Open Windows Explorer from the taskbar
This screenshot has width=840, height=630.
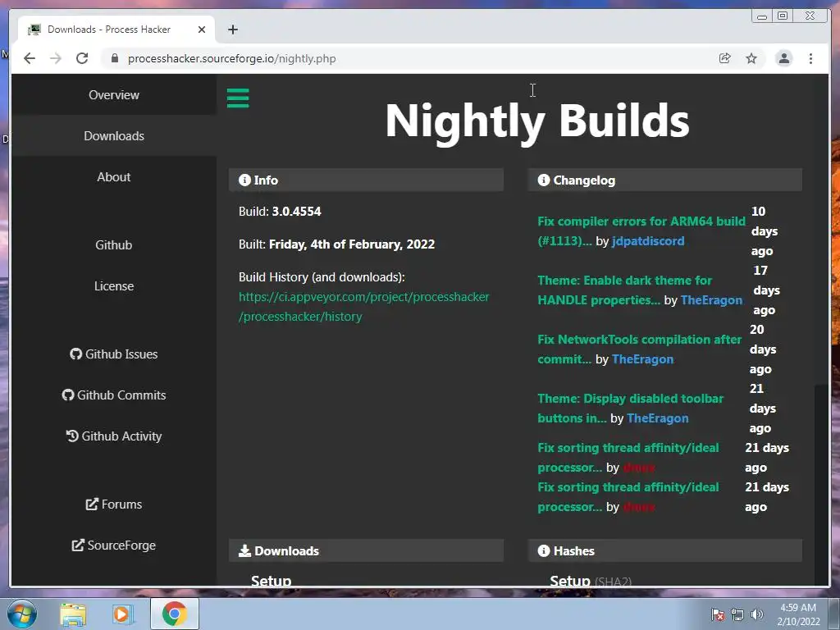pyautogui.click(x=73, y=614)
